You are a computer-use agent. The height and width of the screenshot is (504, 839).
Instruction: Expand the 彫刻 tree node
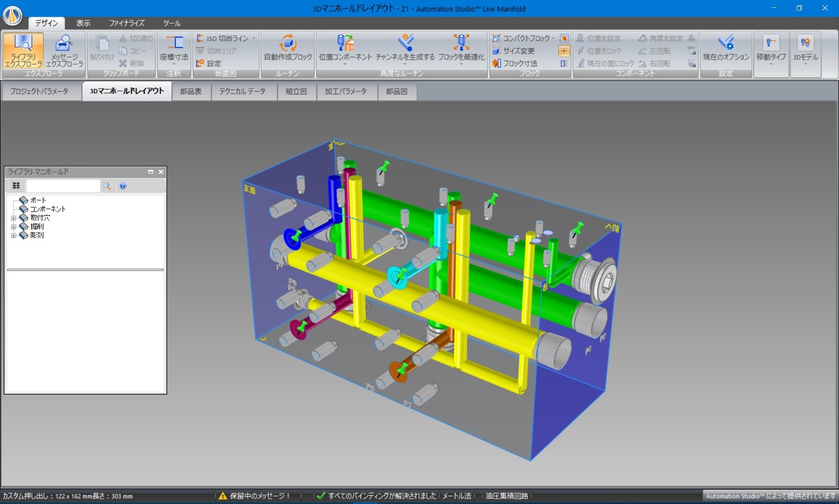14,235
